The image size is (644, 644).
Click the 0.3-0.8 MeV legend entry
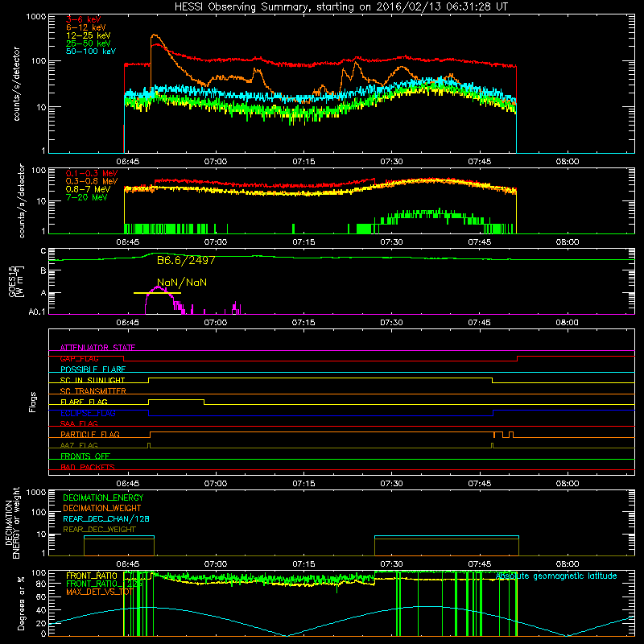click(92, 181)
